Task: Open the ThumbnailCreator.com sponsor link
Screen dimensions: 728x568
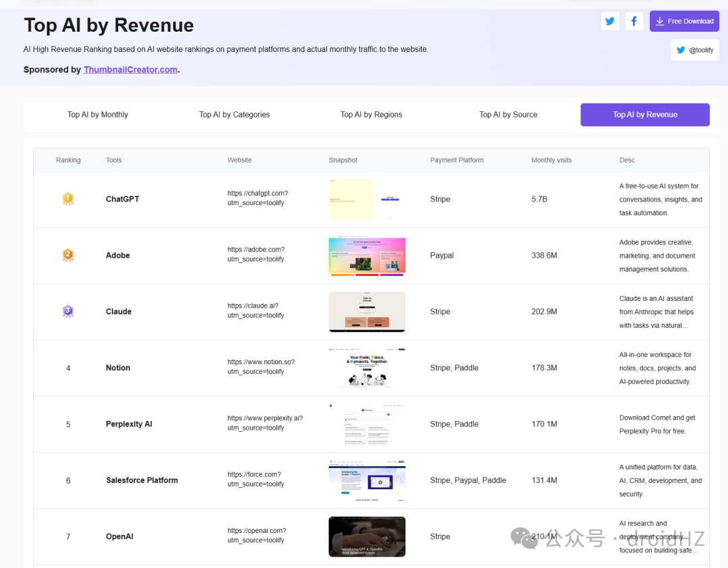Action: 131,69
